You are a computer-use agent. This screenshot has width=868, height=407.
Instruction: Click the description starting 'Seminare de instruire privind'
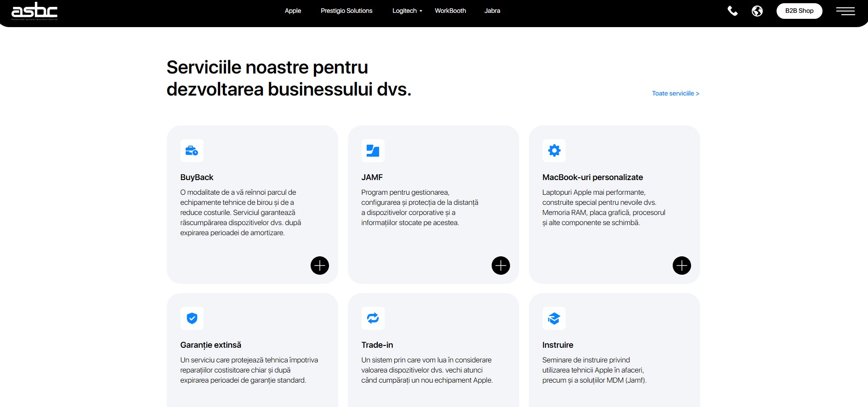[594, 370]
